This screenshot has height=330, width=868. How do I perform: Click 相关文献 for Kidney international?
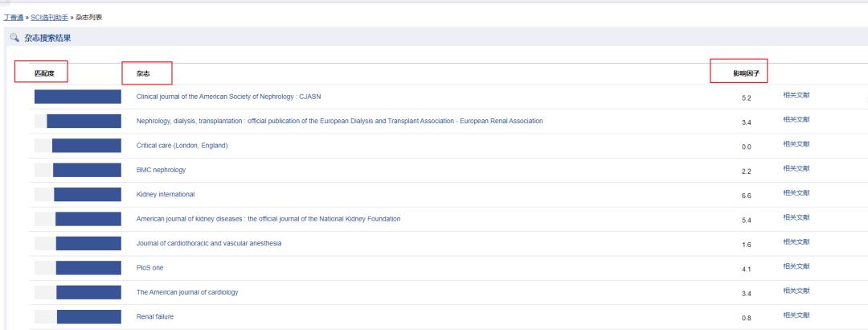pyautogui.click(x=796, y=193)
